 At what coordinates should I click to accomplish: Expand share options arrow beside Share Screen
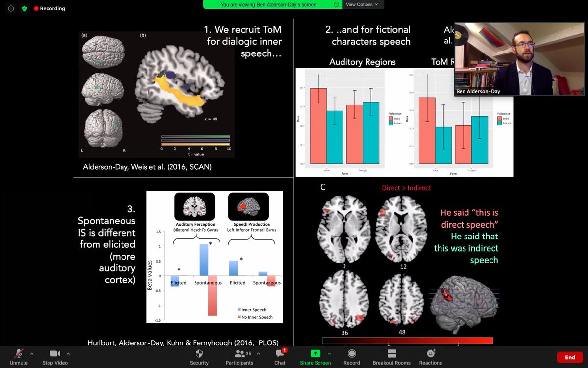pyautogui.click(x=330, y=353)
